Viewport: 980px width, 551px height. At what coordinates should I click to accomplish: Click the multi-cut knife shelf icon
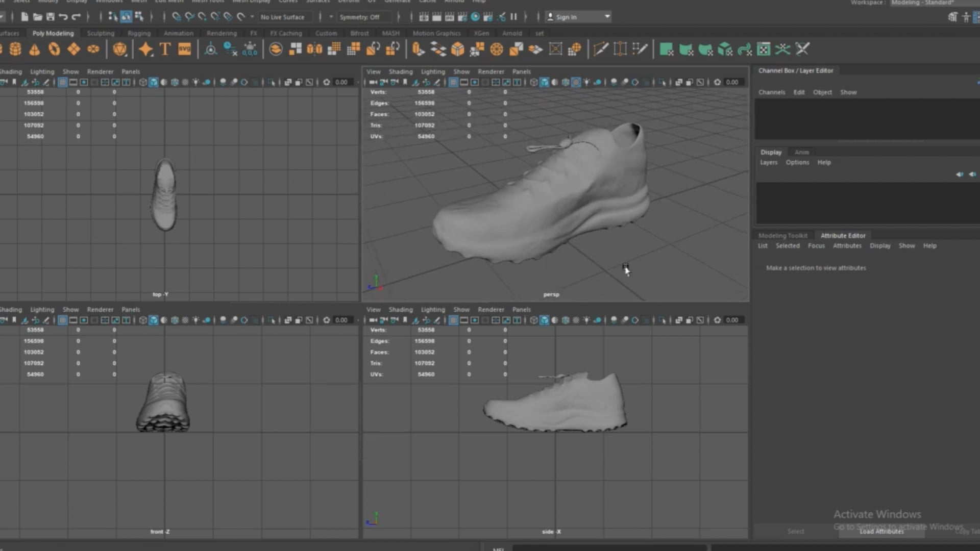(x=601, y=49)
